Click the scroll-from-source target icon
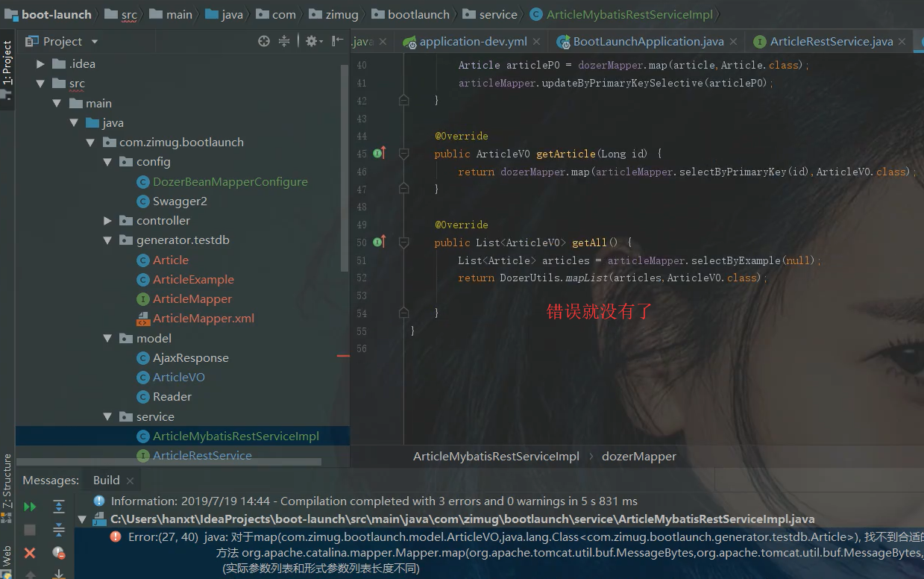924x579 pixels. pos(264,42)
